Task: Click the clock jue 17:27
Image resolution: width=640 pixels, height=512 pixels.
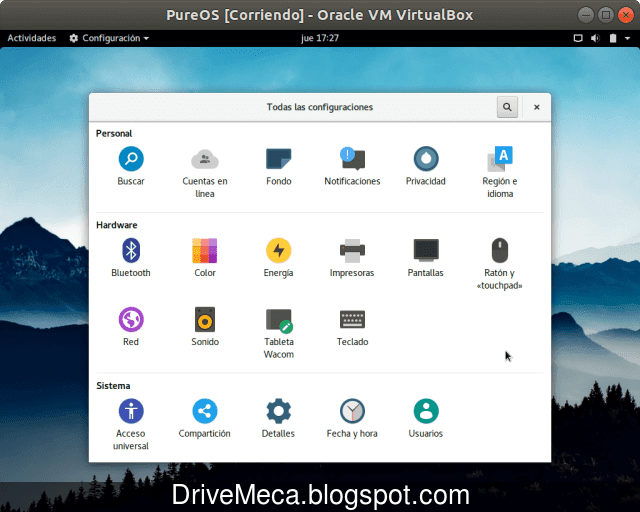Action: (x=320, y=38)
